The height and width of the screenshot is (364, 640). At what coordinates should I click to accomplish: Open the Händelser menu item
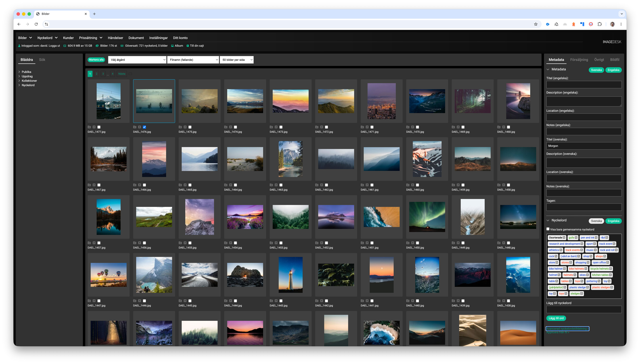click(115, 38)
